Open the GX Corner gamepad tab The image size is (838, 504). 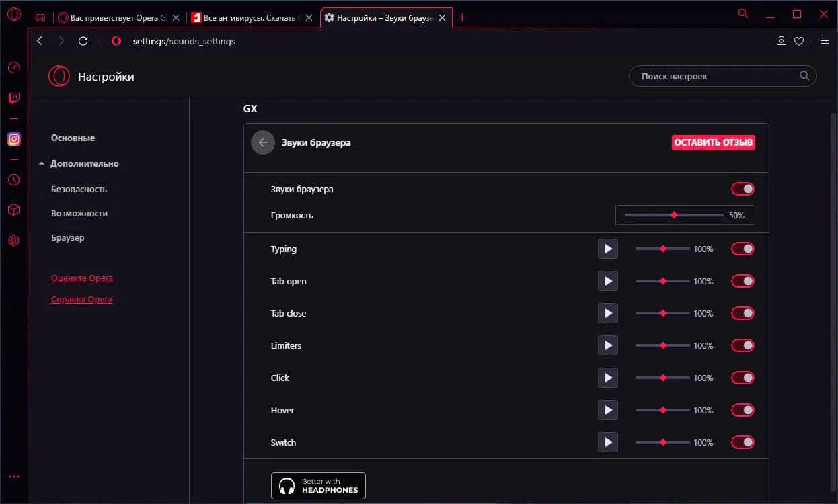tap(40, 17)
